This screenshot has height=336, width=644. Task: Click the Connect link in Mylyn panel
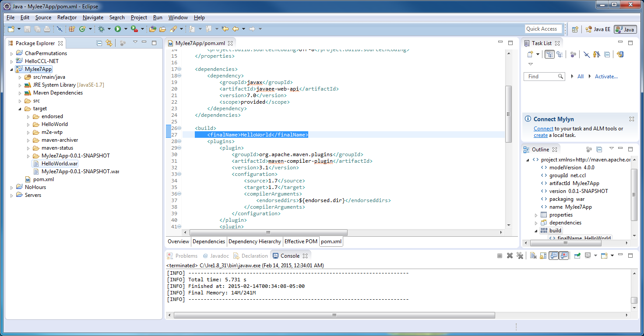(543, 129)
